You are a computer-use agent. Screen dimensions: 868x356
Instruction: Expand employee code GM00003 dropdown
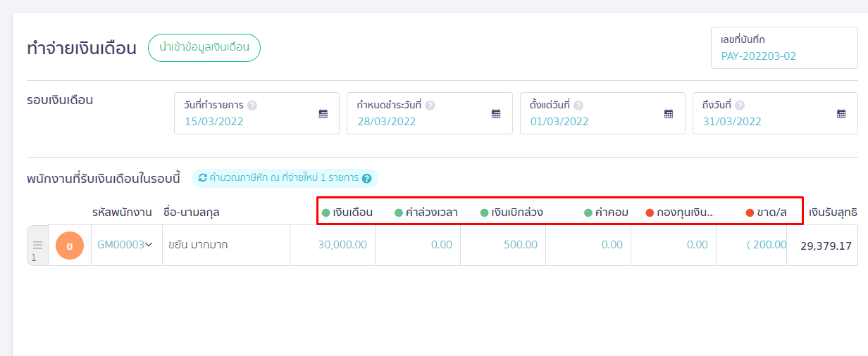(x=149, y=245)
